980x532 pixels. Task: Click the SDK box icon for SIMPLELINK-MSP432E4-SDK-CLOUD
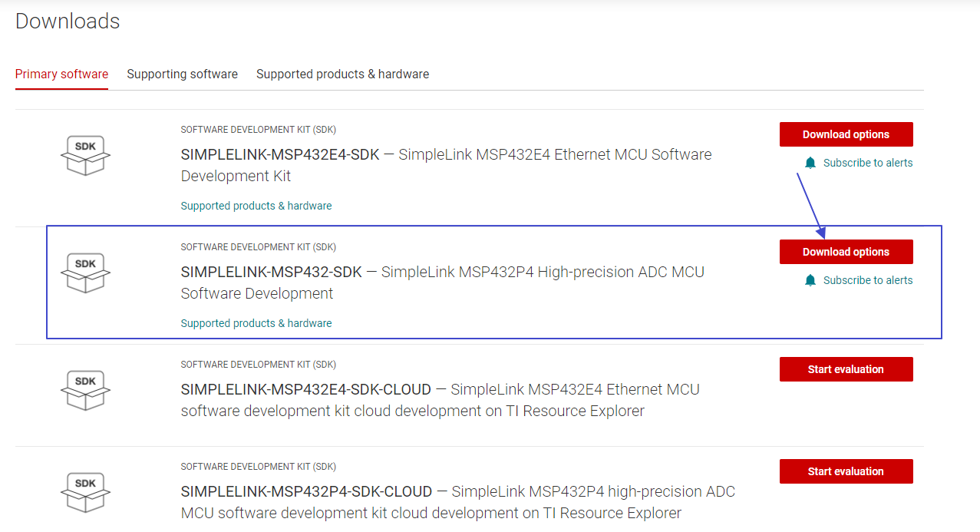click(85, 390)
